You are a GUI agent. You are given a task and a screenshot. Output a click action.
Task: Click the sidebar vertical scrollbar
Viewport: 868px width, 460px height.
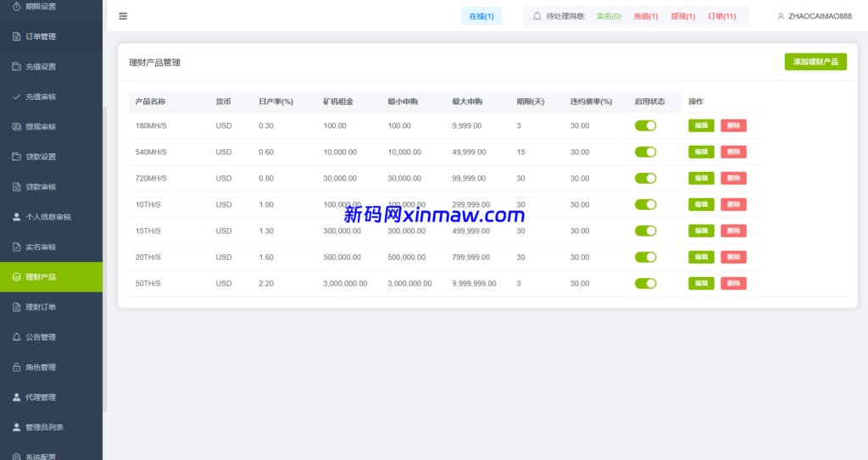click(104, 260)
